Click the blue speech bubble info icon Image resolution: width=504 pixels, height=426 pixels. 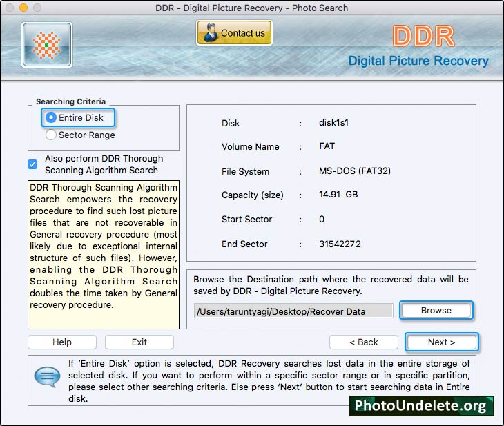47,376
